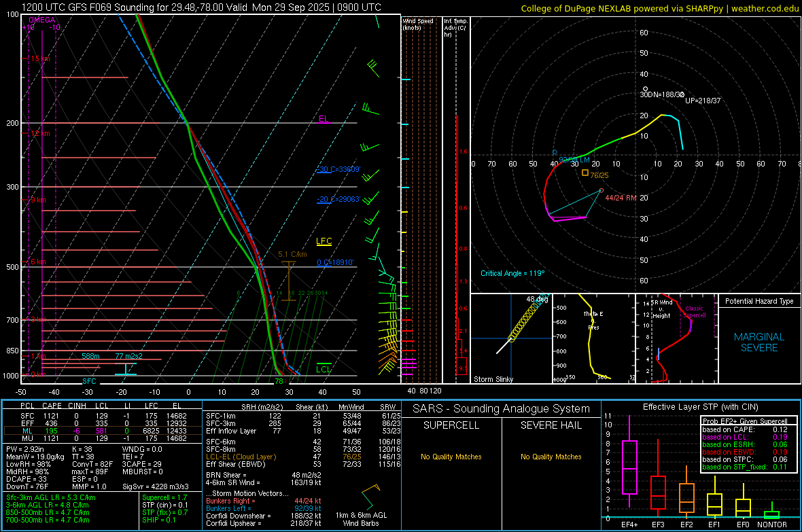
Task: Click the LCL-EL (Cloud Layer) row
Action: click(304, 457)
